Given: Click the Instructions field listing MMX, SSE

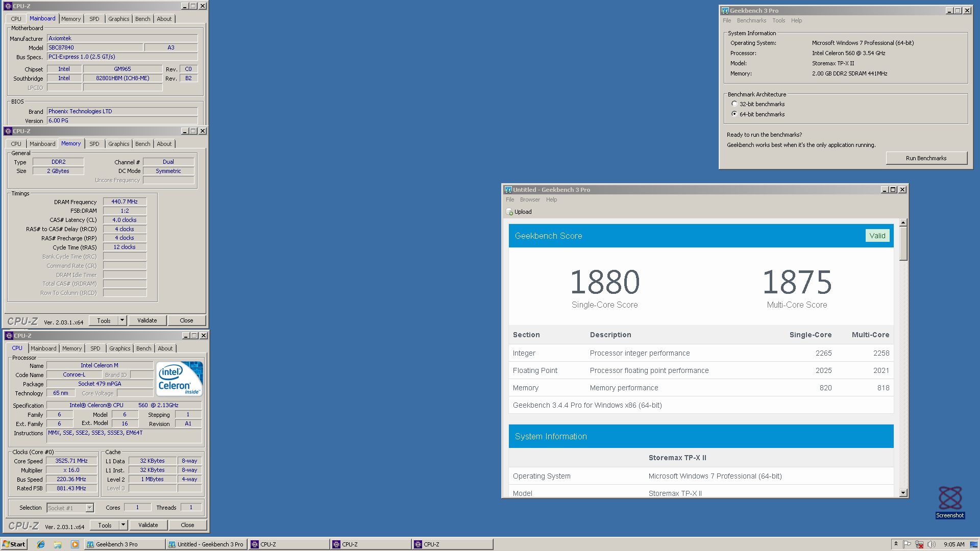Looking at the screenshot, I should tap(124, 436).
